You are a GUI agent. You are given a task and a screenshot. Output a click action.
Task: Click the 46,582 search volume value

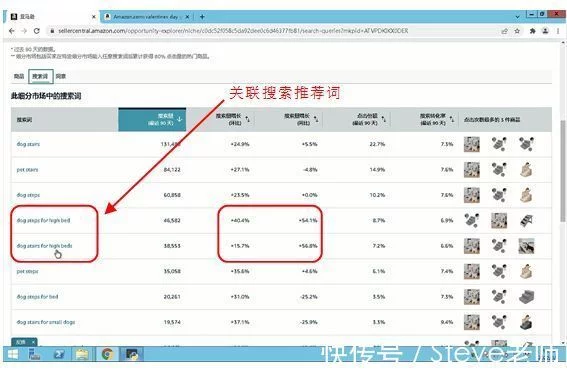(172, 220)
